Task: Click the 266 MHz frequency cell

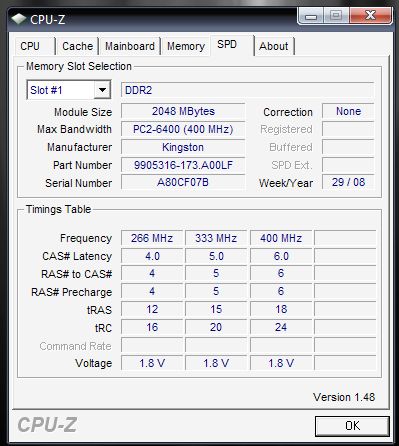Action: (x=152, y=238)
